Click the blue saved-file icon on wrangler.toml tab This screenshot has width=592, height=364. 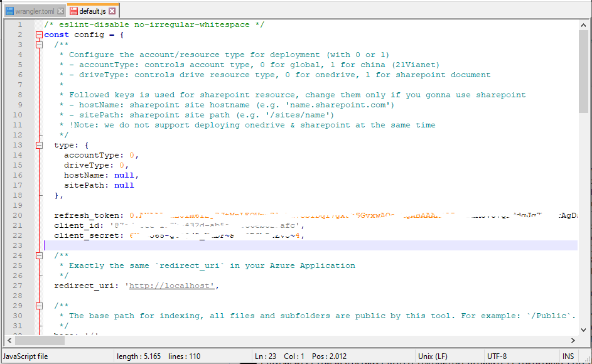9,11
